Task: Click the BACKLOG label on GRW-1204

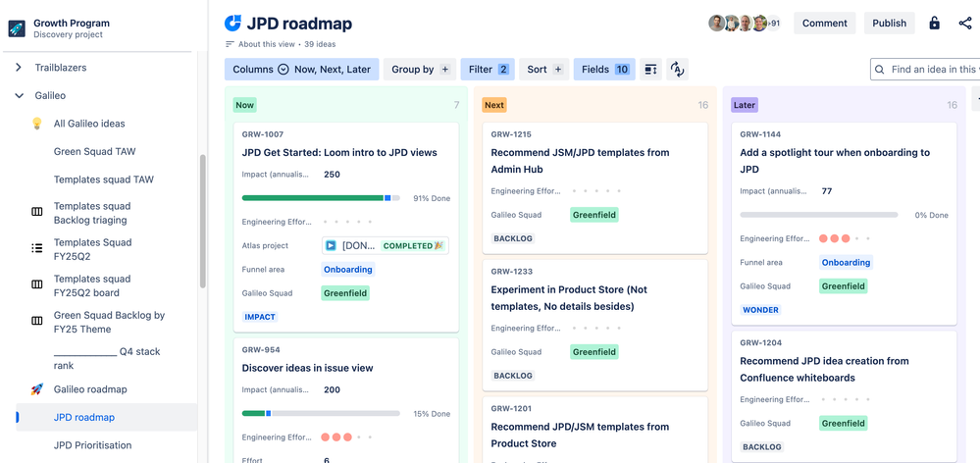Action: tap(762, 447)
